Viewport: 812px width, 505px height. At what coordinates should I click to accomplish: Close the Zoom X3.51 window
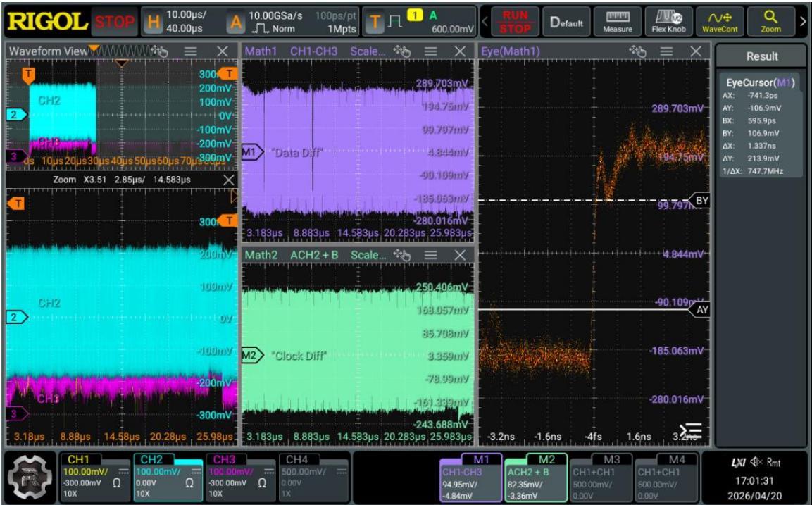(x=228, y=180)
